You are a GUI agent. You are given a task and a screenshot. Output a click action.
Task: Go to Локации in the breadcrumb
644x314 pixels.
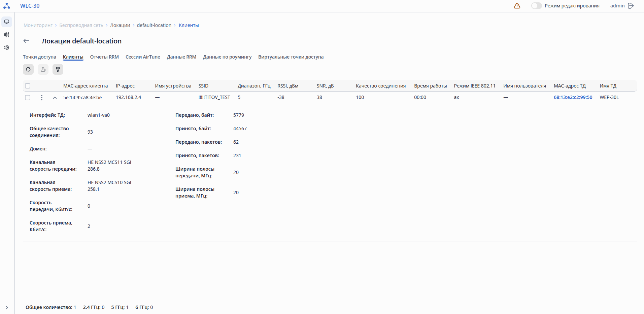[x=120, y=25]
